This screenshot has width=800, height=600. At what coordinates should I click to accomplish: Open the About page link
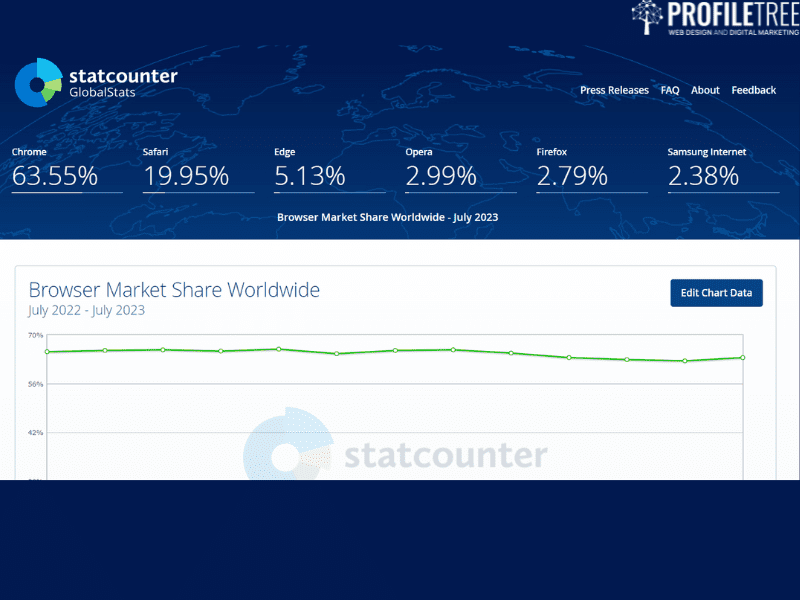(x=705, y=90)
